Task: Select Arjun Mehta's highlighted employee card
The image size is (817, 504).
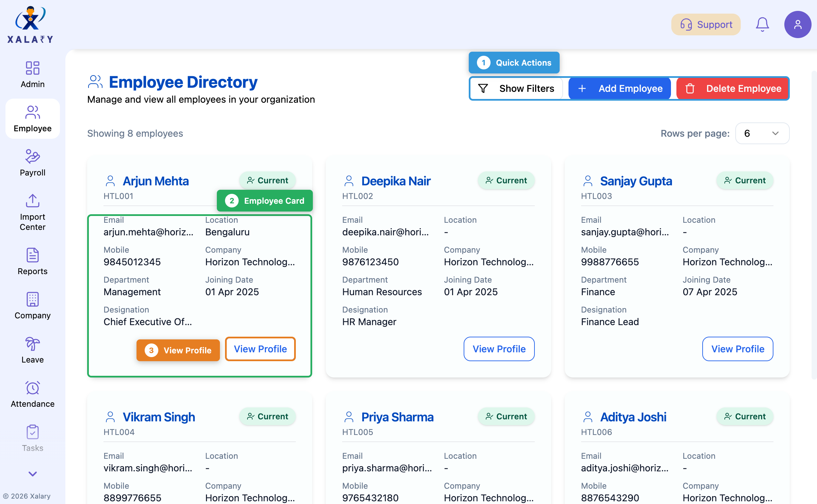Action: 199,296
